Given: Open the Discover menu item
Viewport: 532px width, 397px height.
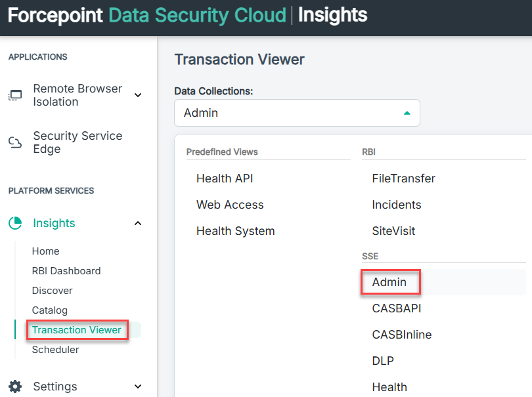Looking at the screenshot, I should click(x=52, y=291).
